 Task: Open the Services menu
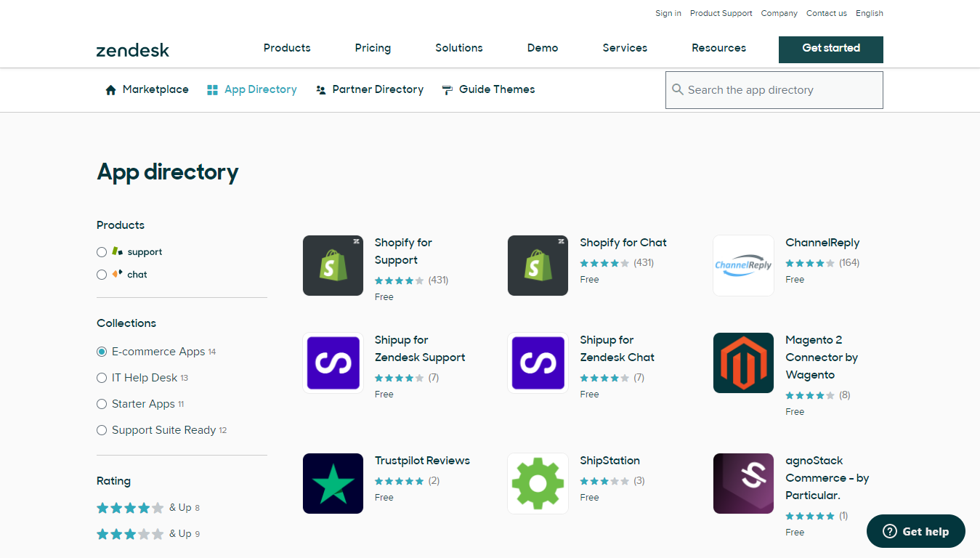click(x=625, y=48)
